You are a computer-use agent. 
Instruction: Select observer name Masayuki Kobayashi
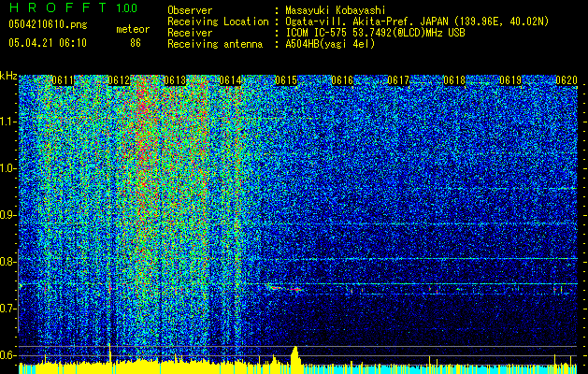336,10
